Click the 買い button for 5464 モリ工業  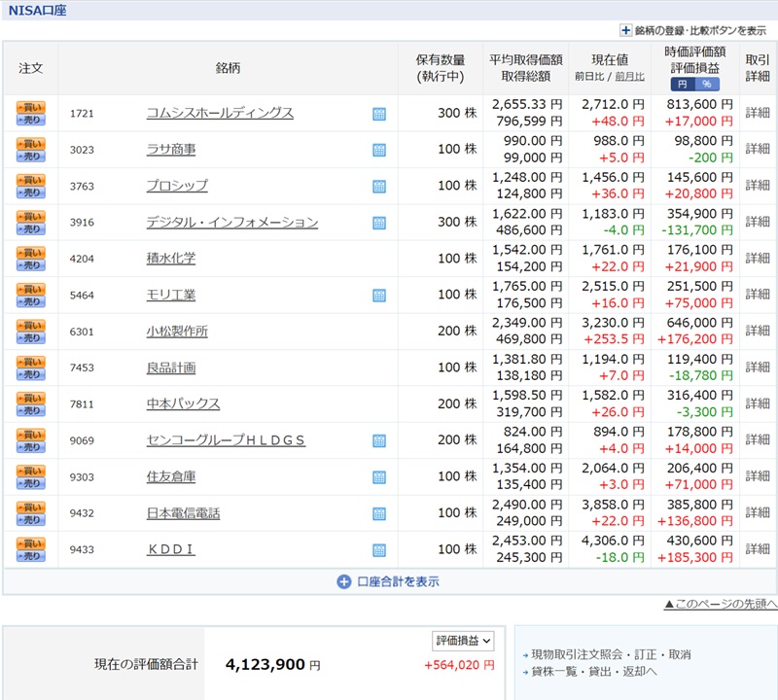[x=31, y=289]
